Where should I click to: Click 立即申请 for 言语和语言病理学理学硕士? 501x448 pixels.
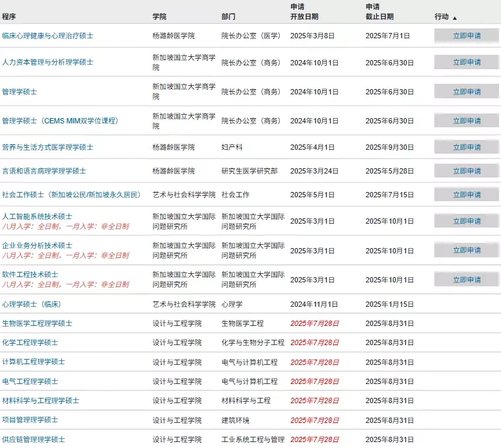[x=467, y=171]
